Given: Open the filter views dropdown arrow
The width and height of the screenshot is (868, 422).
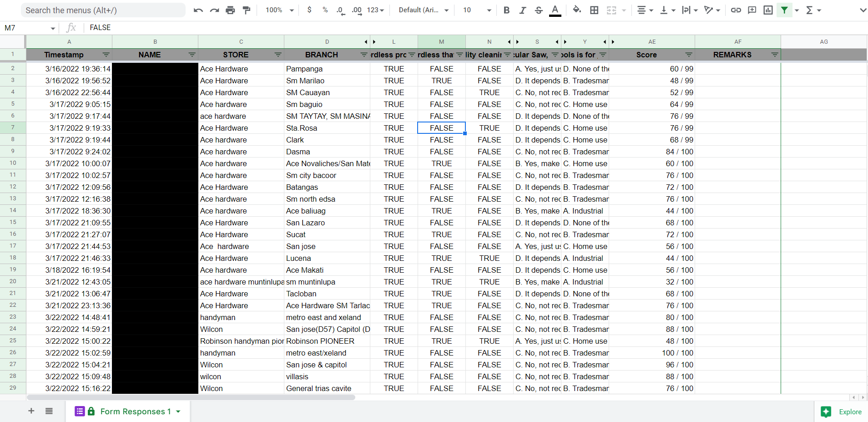Looking at the screenshot, I should 797,10.
